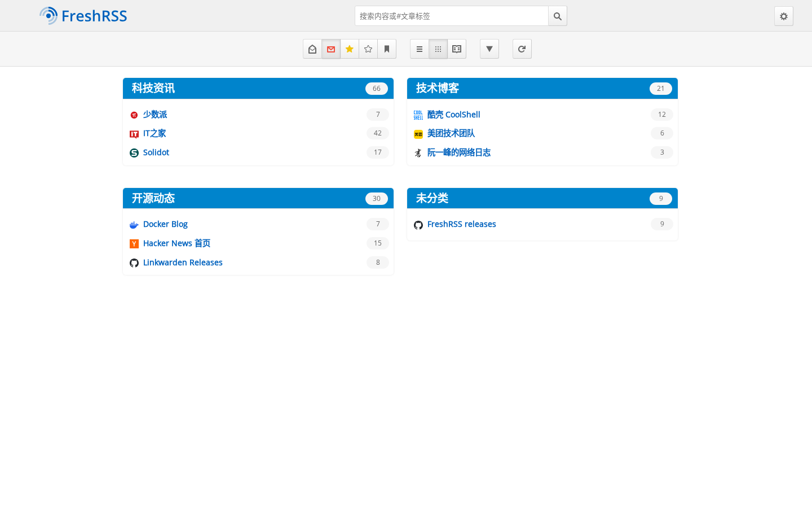Viewport: 812px width, 508px height.
Task: Switch to global grid view
Action: pyautogui.click(x=438, y=49)
